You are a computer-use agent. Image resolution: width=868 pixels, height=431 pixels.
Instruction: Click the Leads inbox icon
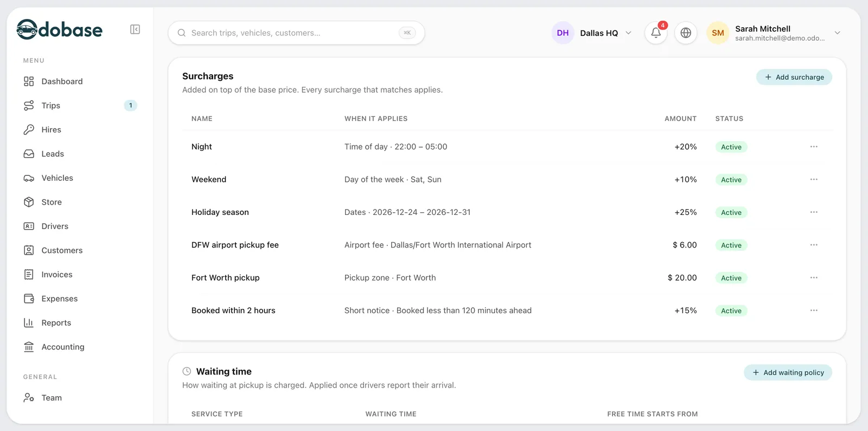[x=29, y=154]
